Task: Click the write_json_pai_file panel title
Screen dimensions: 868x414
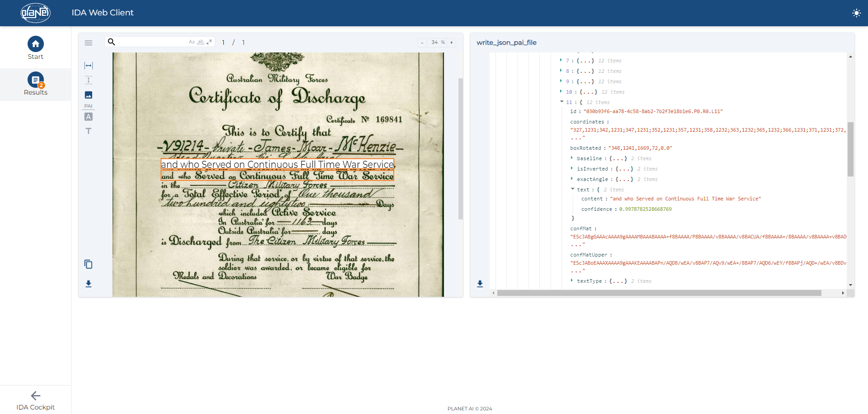Action: [506, 43]
